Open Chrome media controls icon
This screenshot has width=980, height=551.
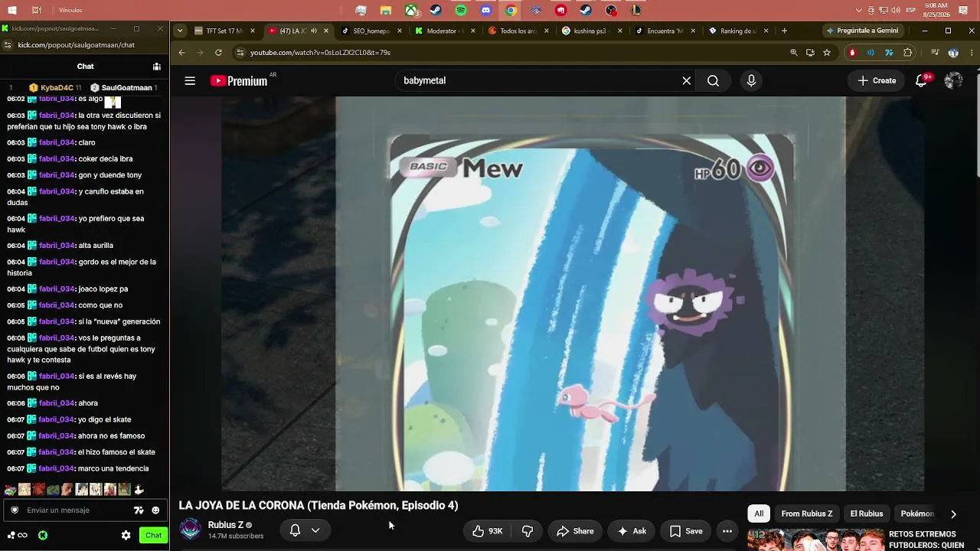pos(935,53)
